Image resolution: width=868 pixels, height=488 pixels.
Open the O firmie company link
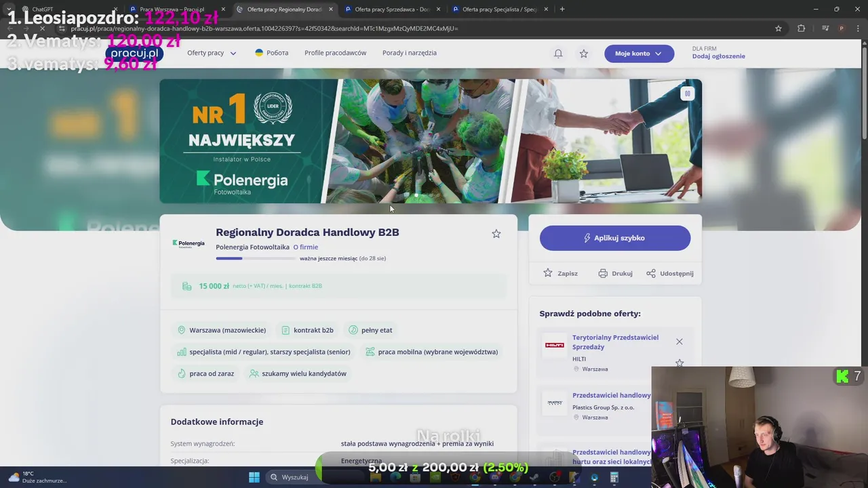click(x=305, y=247)
